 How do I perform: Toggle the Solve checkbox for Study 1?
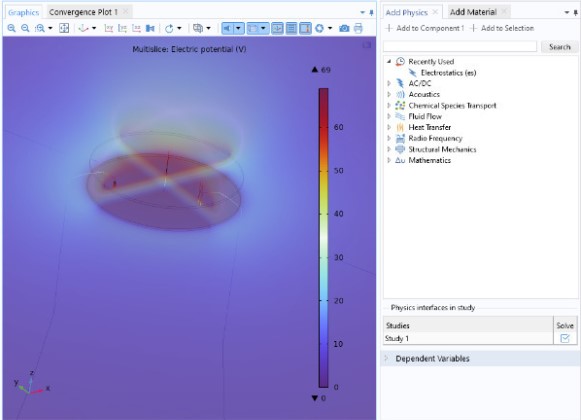click(565, 338)
